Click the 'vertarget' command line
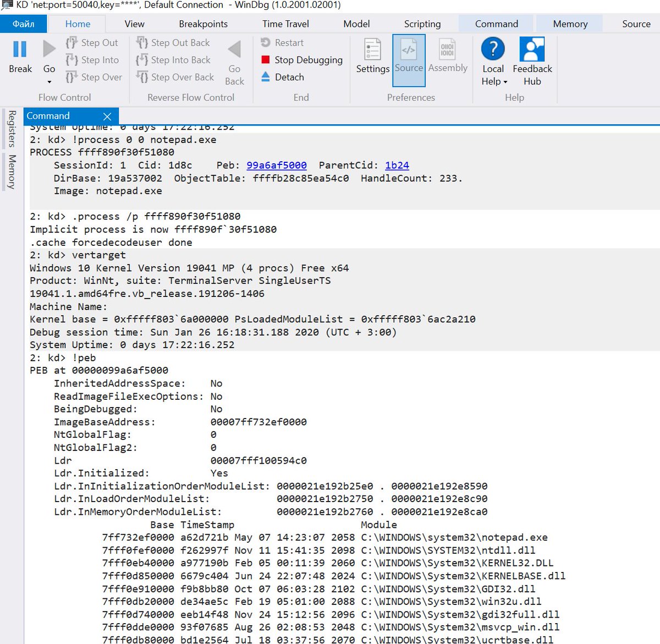 coord(78,255)
